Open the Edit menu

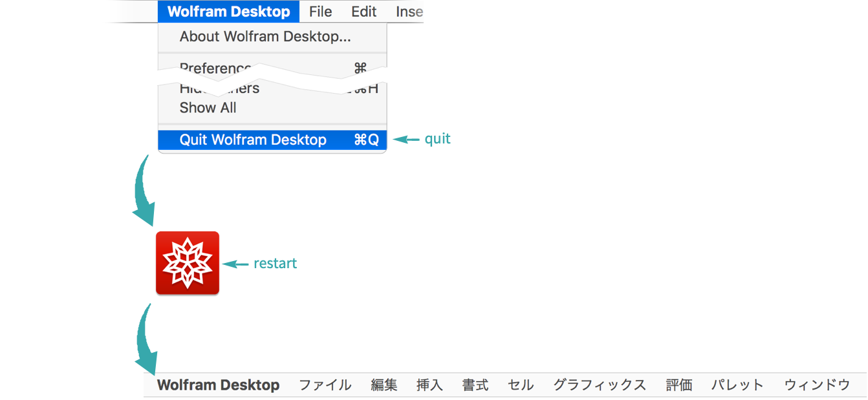coord(364,12)
